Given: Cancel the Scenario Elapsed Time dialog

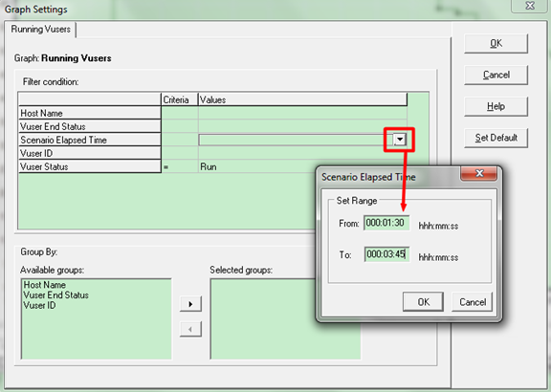Looking at the screenshot, I should tap(473, 302).
